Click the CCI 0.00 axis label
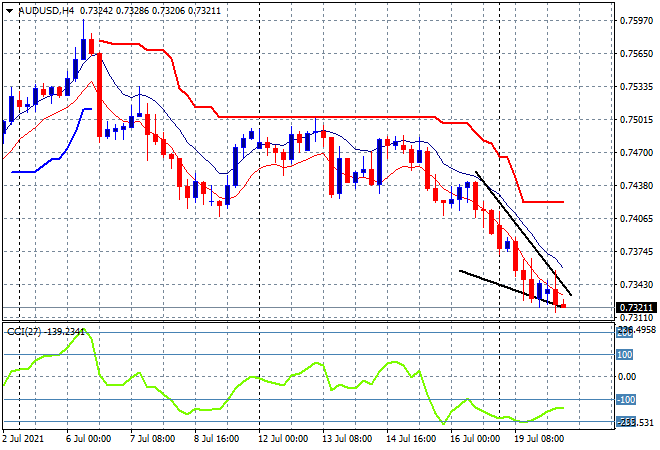The width and height of the screenshot is (660, 450). click(x=628, y=377)
